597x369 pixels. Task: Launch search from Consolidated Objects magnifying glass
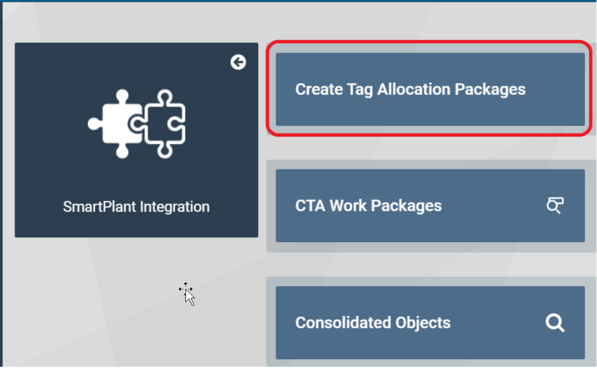555,323
